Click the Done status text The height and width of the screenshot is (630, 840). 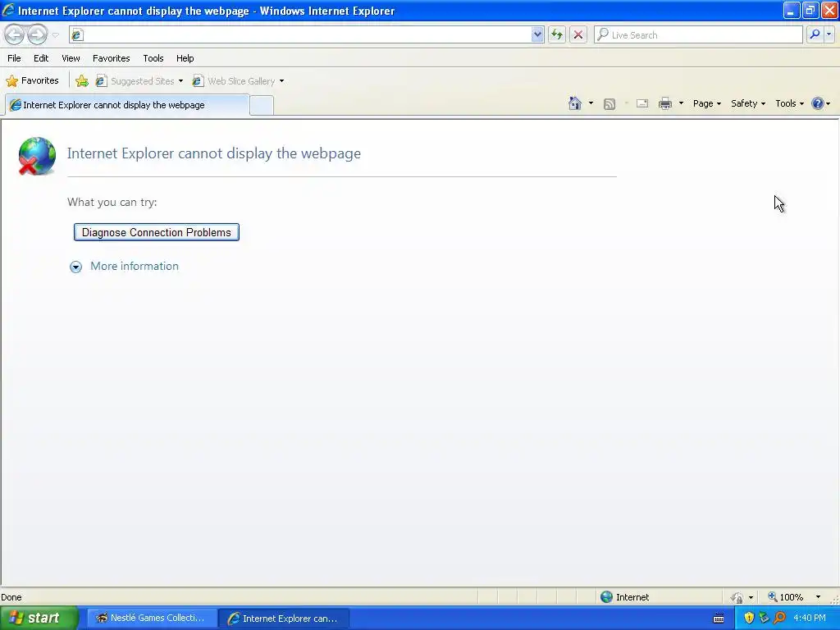pyautogui.click(x=11, y=597)
